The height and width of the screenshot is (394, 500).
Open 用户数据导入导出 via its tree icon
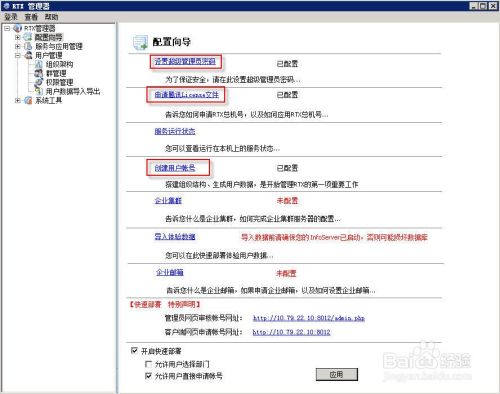pyautogui.click(x=39, y=91)
